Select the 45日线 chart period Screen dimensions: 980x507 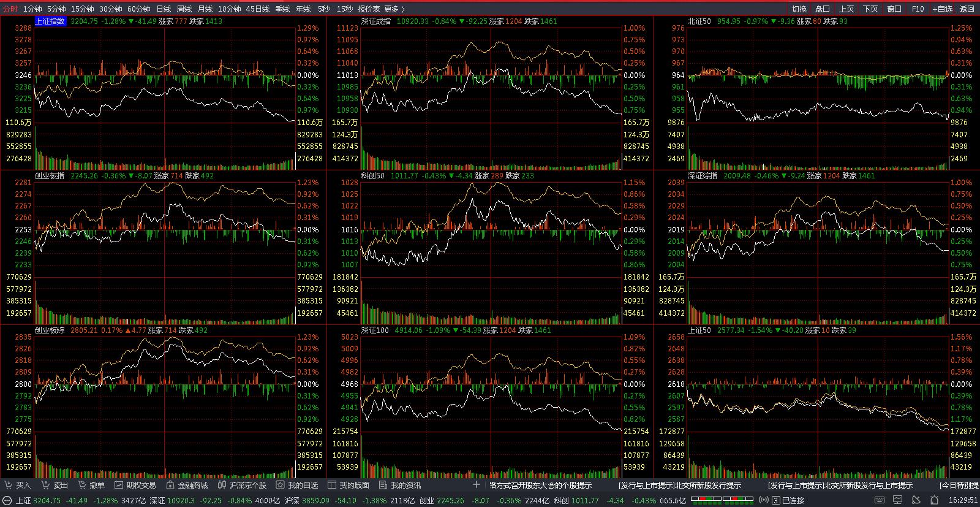pyautogui.click(x=258, y=9)
